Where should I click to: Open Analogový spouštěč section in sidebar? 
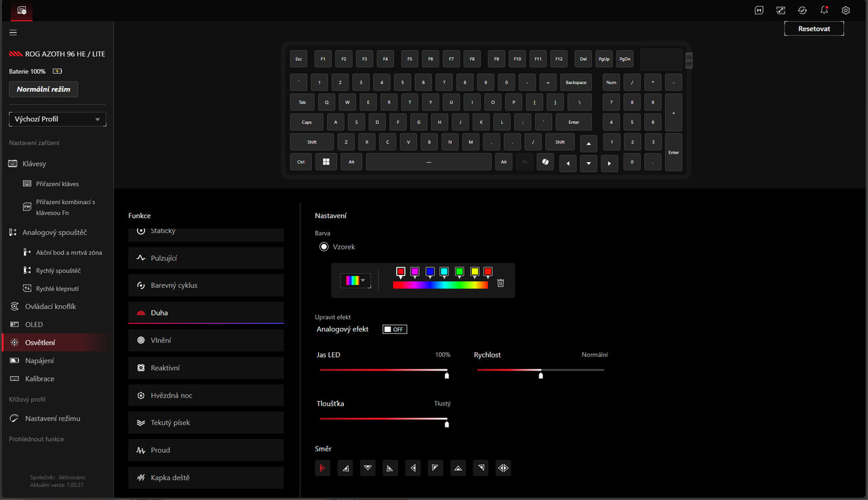[54, 232]
